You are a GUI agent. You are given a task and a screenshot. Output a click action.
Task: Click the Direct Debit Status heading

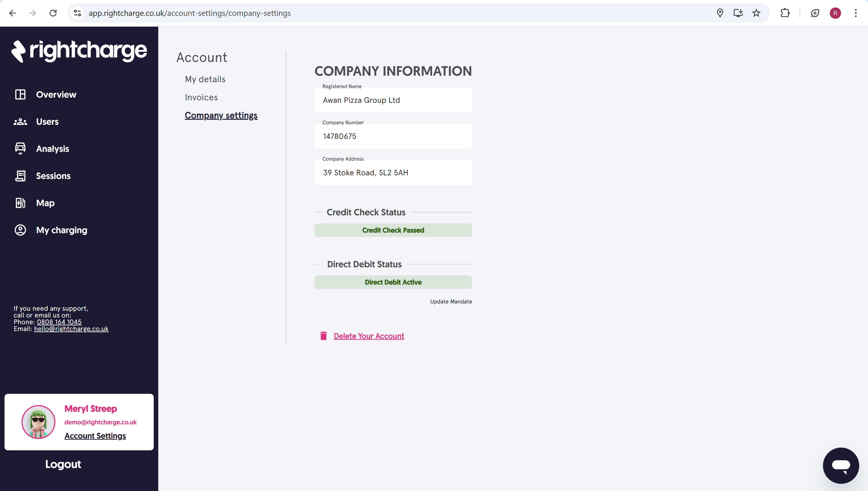point(364,264)
